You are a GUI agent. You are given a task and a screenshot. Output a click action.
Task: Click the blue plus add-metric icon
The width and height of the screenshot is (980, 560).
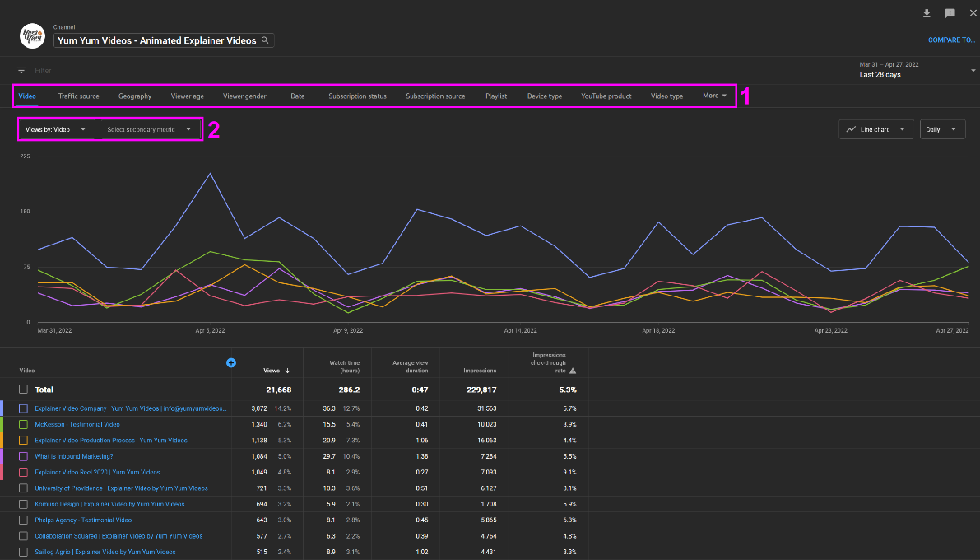tap(231, 363)
